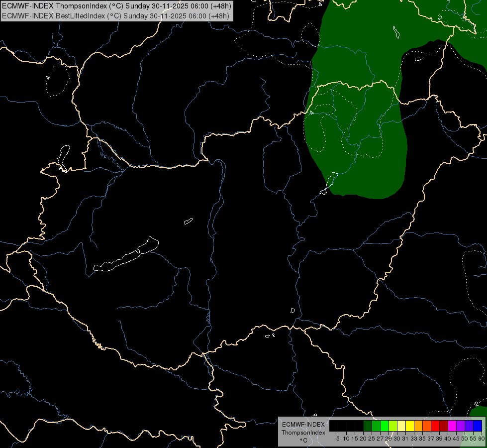
Task: Click the legend scale value "15"
Action: click(x=355, y=439)
